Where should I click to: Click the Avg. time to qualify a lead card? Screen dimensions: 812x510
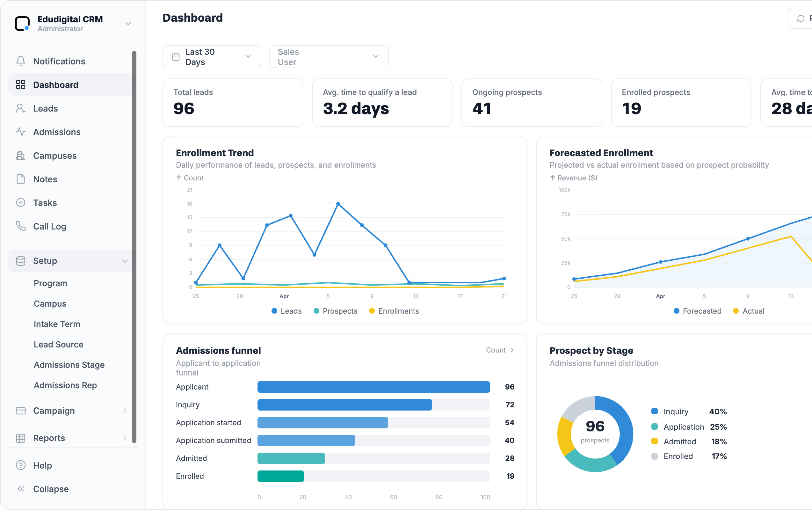click(x=382, y=103)
